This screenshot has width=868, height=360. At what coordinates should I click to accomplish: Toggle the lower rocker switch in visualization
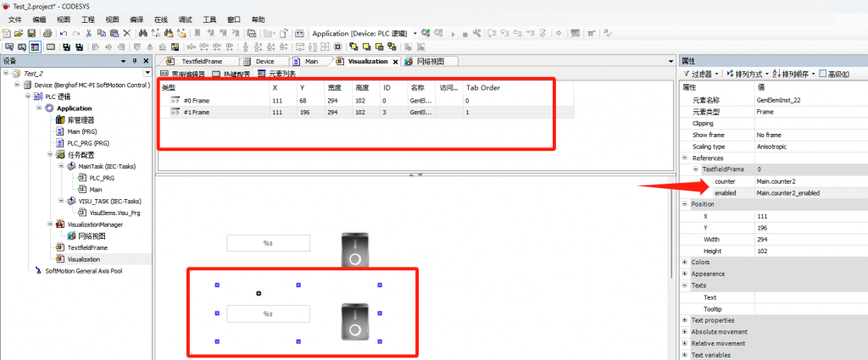356,324
